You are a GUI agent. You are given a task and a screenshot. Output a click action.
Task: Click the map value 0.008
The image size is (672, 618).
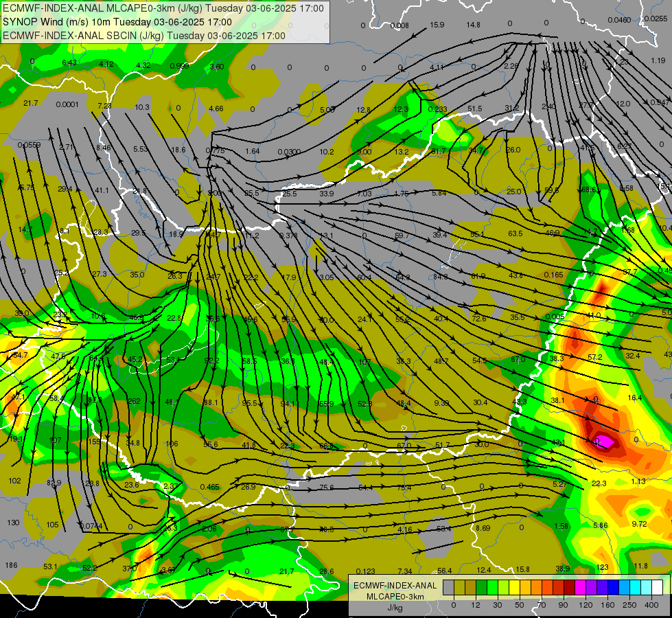click(399, 25)
